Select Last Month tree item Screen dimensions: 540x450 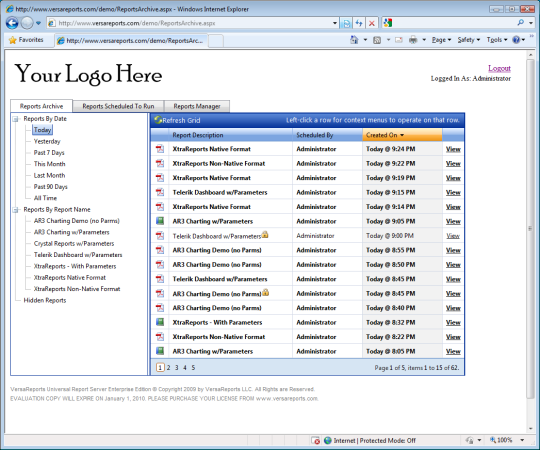point(49,175)
